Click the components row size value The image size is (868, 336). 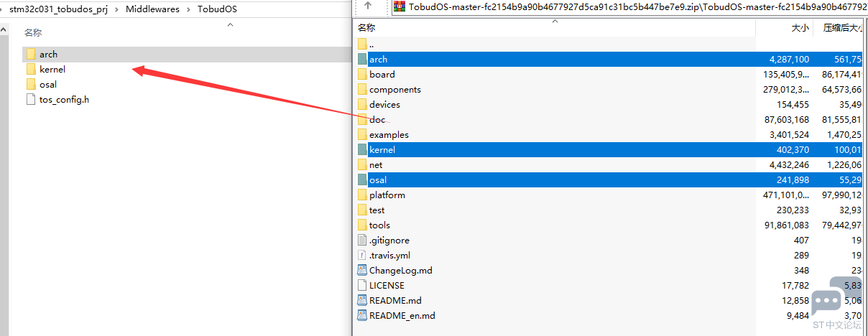pos(786,89)
